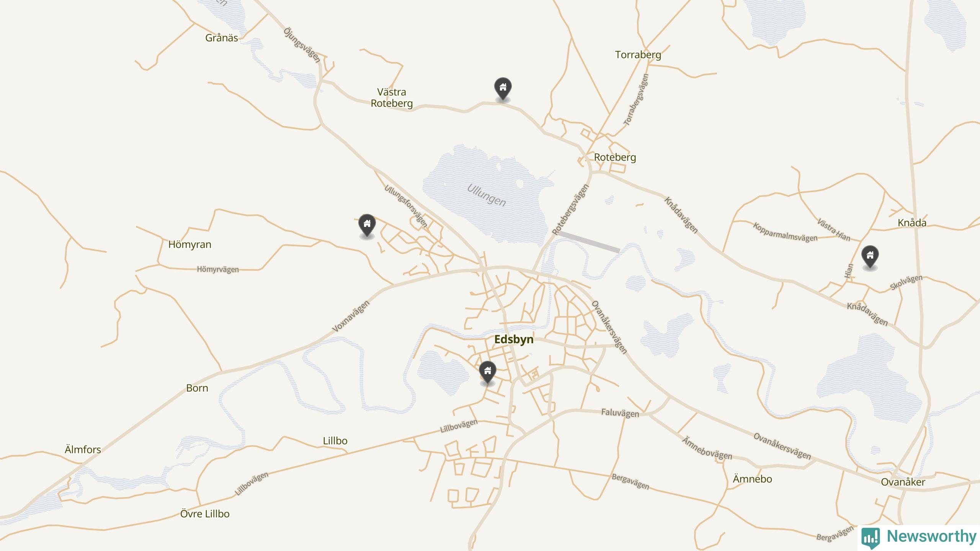Screen dimensions: 980x551
Task: Click the Faluvägen road label
Action: coord(620,413)
